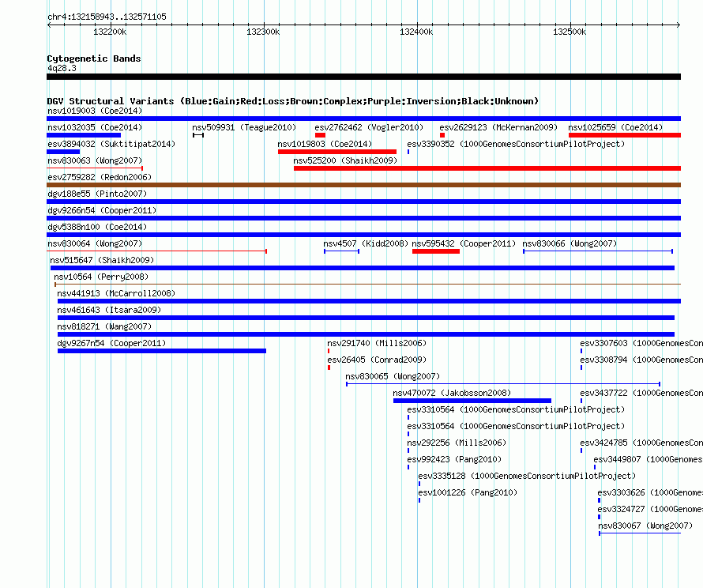Click the blue bar under nsv470072 (Jakobsson2008)

pos(472,401)
